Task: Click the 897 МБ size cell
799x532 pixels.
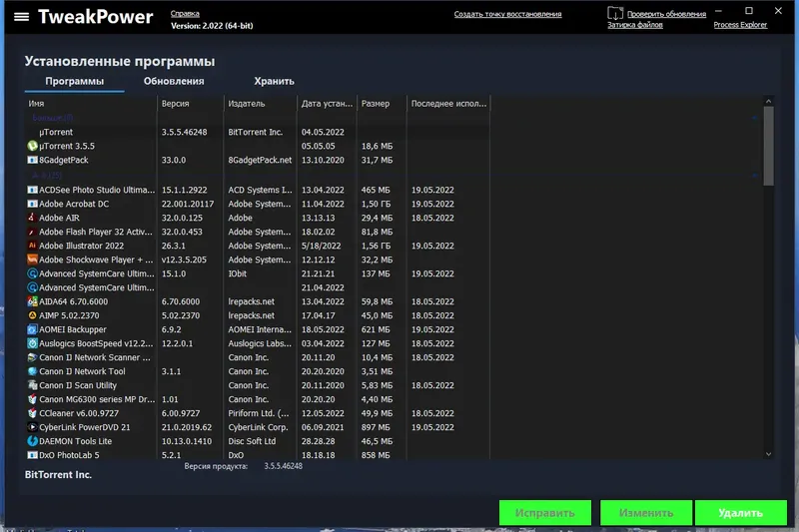Action: [376, 427]
